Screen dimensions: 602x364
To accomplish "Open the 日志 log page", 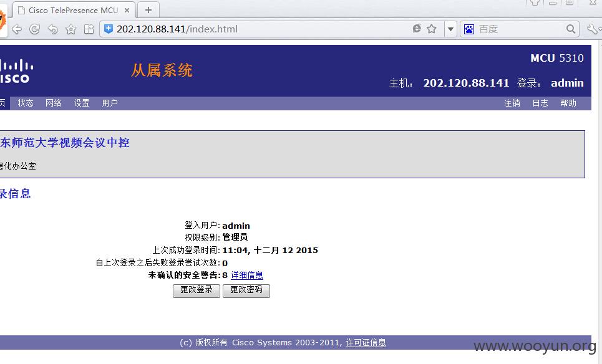I will [x=540, y=103].
